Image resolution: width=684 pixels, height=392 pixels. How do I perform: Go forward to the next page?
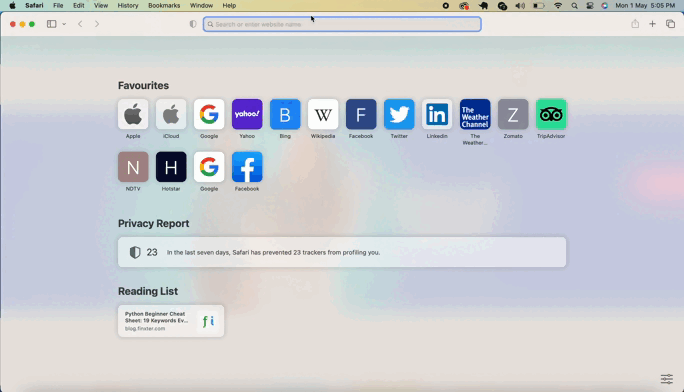[97, 24]
